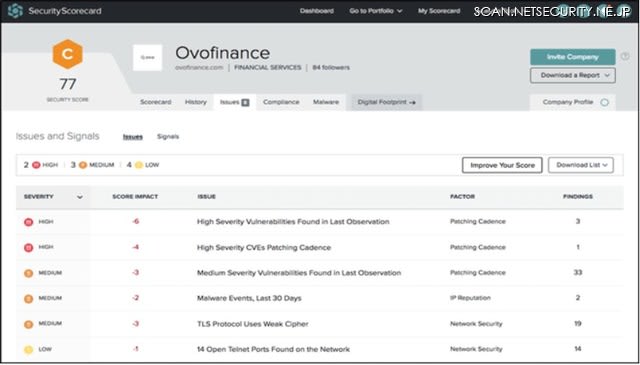The width and height of the screenshot is (640, 365).
Task: Click Patching Cadence factor in High Severity CVEs row
Action: coord(478,247)
